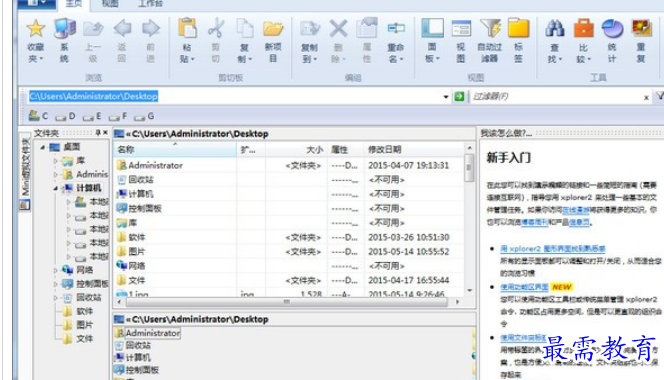664x380 pixels.
Task: Select 文件 folder in the folder tree
Action: (x=84, y=339)
